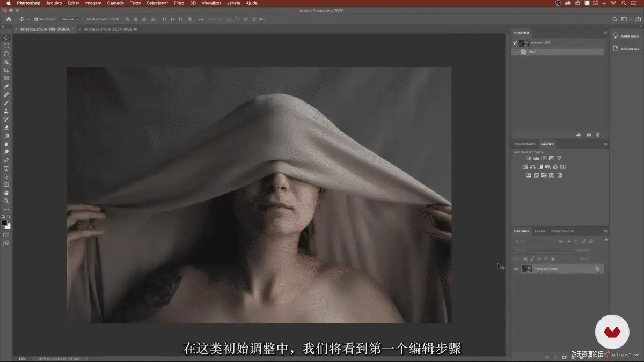
Task: Select the Dodge tool
Action: 6,152
